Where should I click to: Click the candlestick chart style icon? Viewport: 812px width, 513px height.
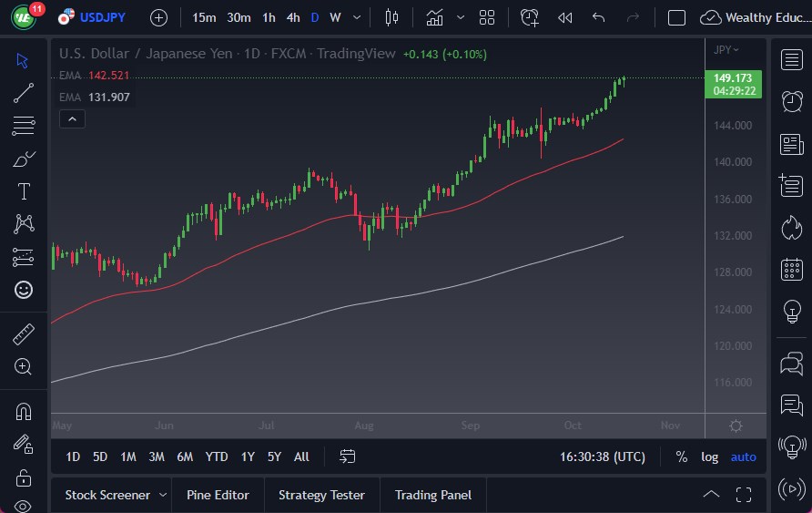[392, 17]
